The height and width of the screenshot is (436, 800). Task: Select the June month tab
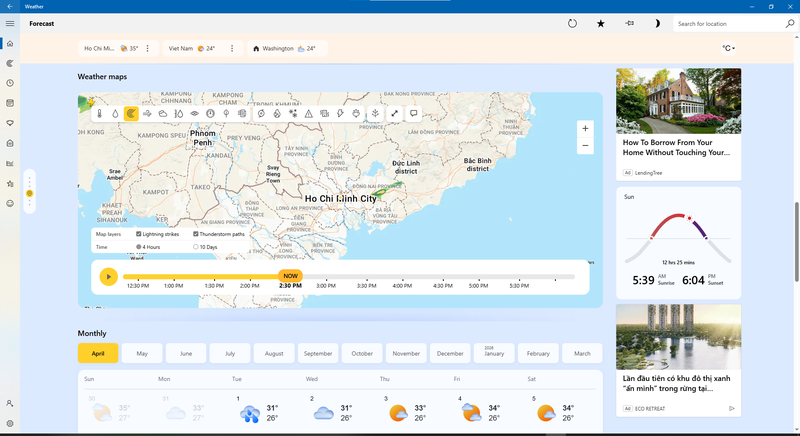pos(186,353)
